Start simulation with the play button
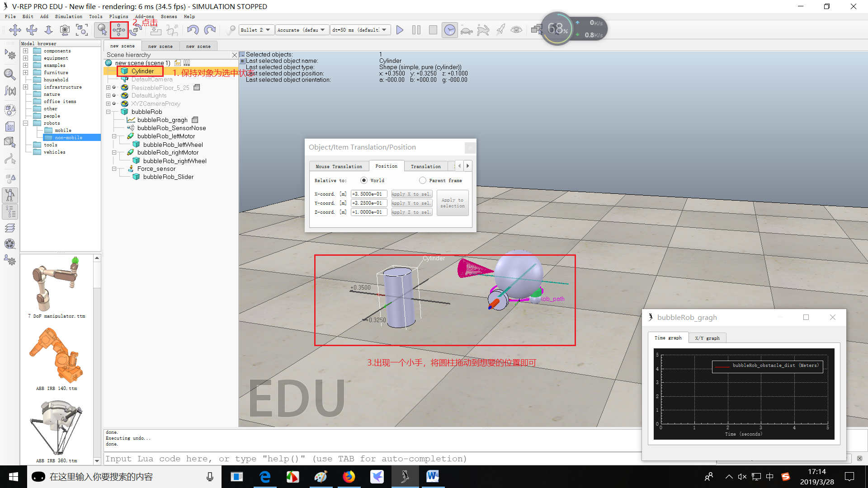 [400, 30]
